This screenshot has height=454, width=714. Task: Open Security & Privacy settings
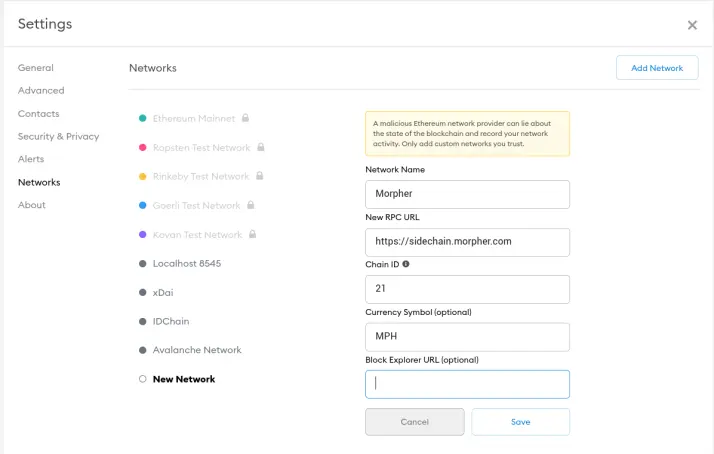[58, 137]
